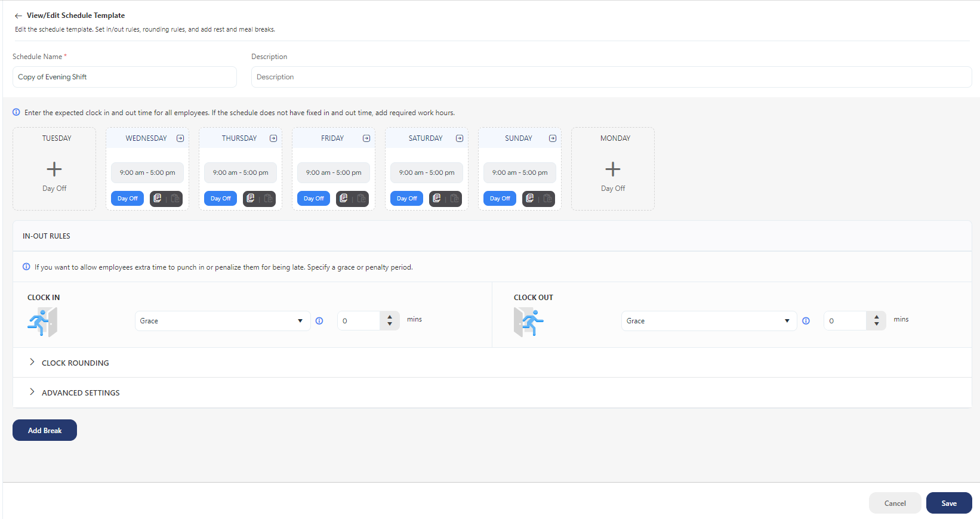Click the Add Break button
The height and width of the screenshot is (519, 980).
[x=45, y=430]
